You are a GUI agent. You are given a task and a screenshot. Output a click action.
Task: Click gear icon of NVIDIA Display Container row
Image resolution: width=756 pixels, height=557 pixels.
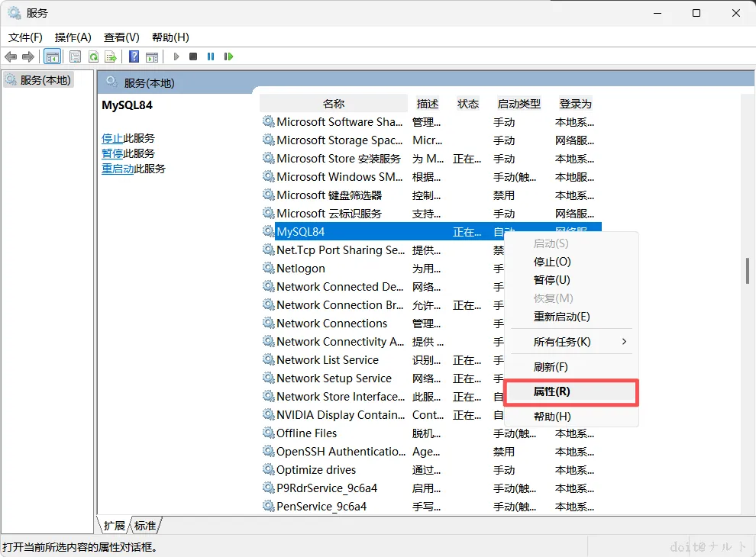269,414
